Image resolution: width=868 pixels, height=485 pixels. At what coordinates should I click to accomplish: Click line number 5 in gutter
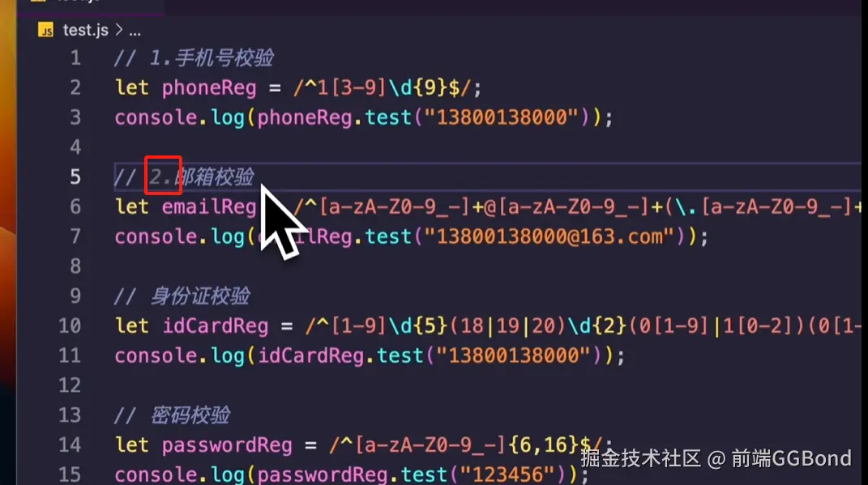pos(75,177)
